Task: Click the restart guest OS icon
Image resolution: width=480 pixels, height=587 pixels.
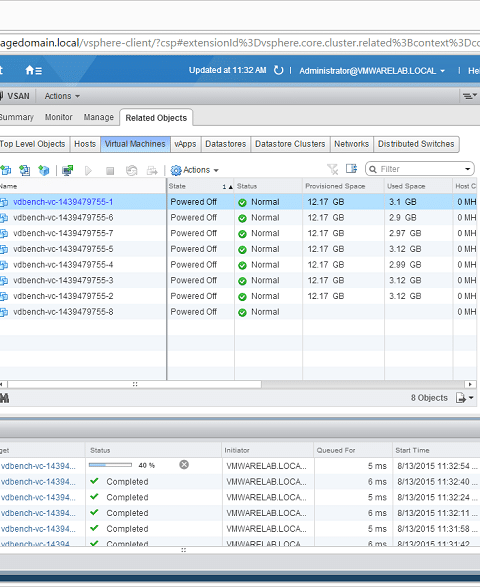Action: pos(131,171)
